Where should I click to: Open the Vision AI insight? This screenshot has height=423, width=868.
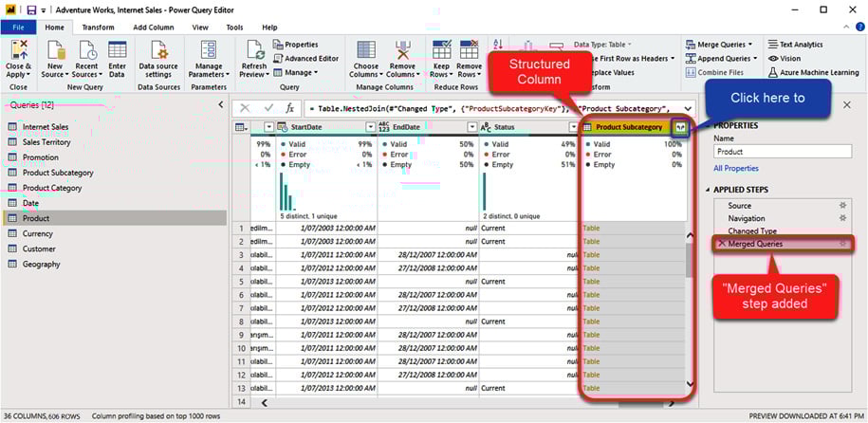pyautogui.click(x=785, y=58)
